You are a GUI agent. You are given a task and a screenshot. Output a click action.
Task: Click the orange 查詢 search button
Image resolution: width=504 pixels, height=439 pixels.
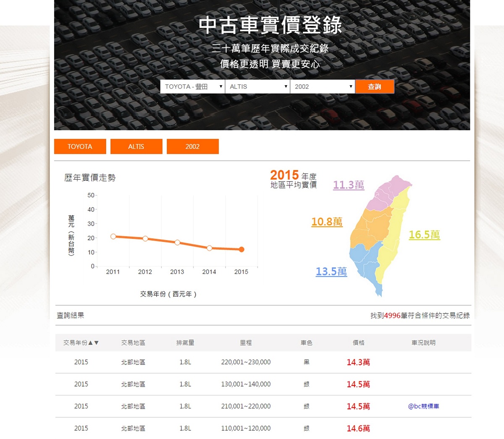point(374,86)
